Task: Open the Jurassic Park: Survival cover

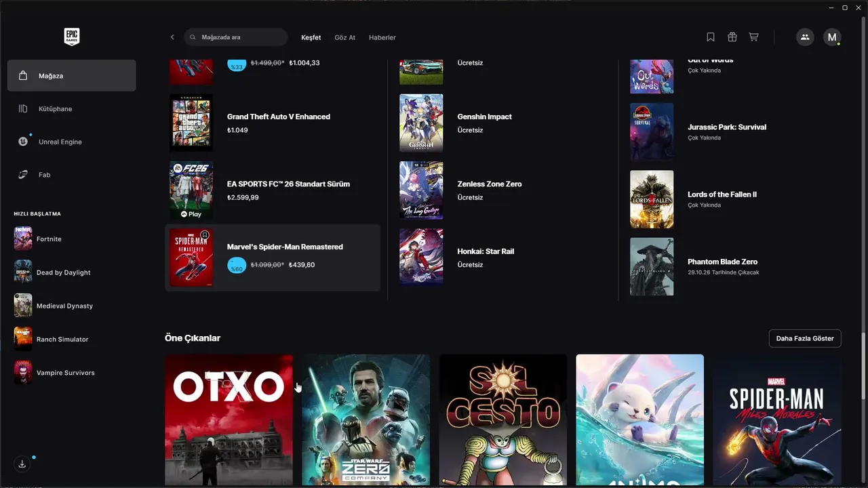Action: click(x=652, y=132)
